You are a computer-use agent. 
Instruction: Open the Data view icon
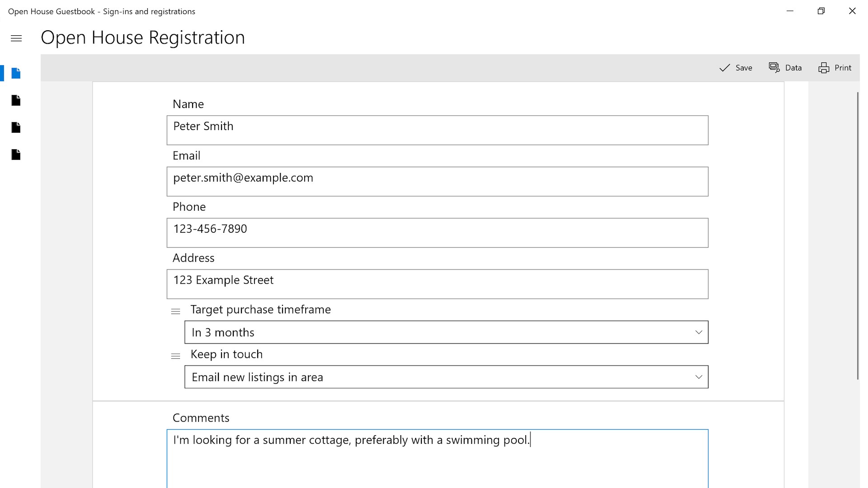774,68
